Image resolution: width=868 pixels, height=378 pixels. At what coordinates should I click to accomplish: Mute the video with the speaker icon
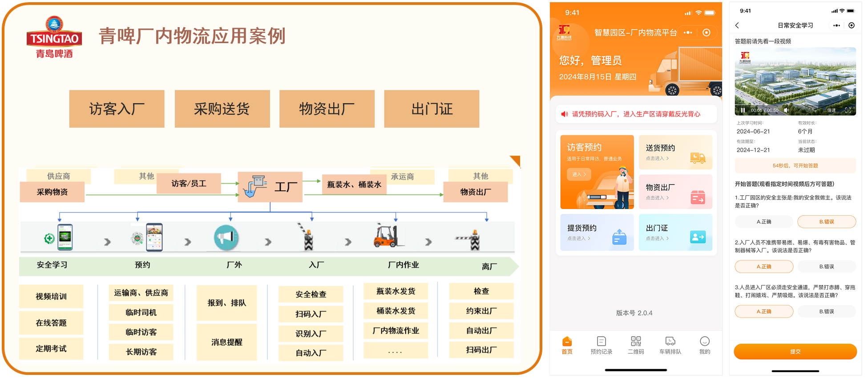click(x=786, y=110)
